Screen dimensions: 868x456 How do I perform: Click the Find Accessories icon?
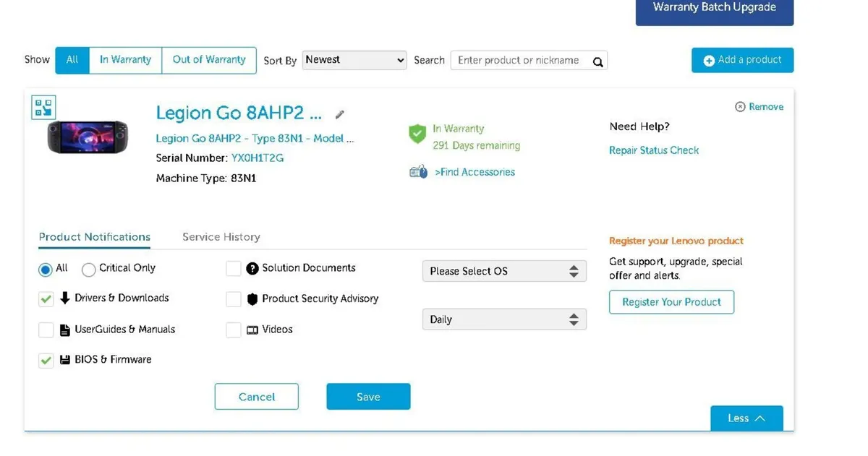[418, 172]
